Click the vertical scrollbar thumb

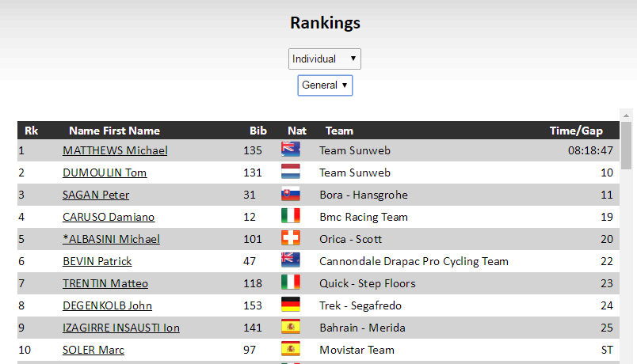point(626,146)
